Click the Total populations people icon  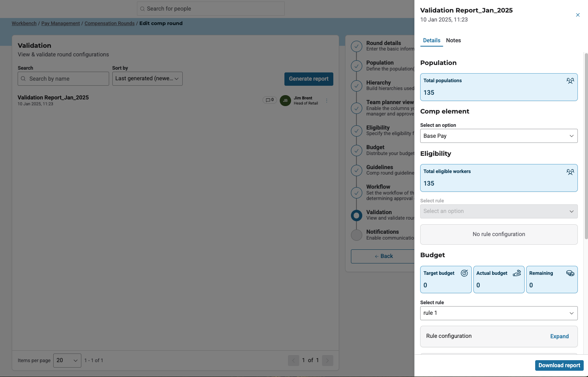coord(570,81)
